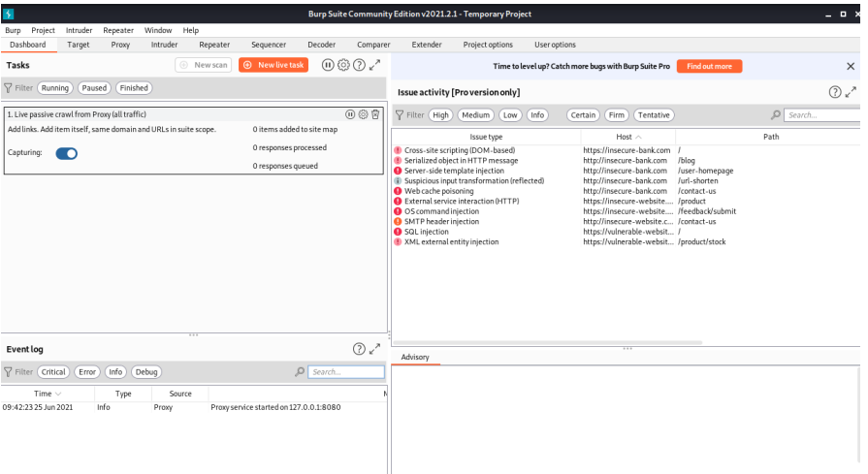
Task: Click severity icon for Web cache poisoning
Action: click(x=398, y=191)
